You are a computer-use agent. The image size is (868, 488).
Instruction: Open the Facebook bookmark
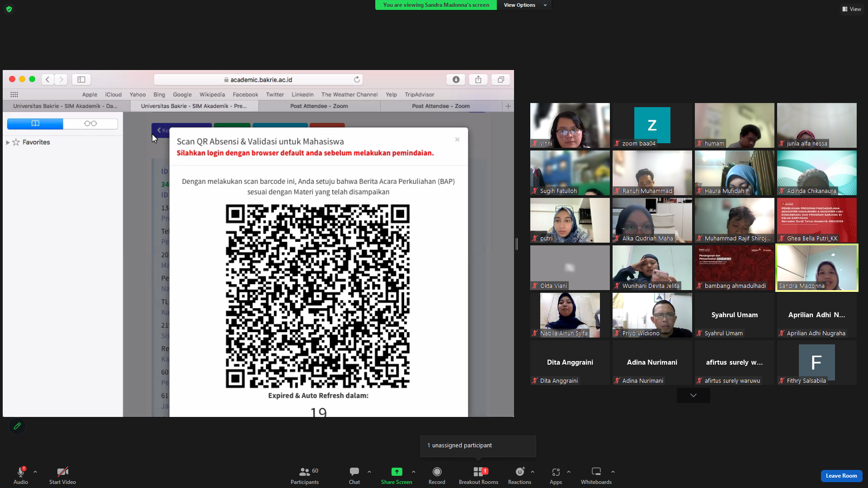coord(245,94)
